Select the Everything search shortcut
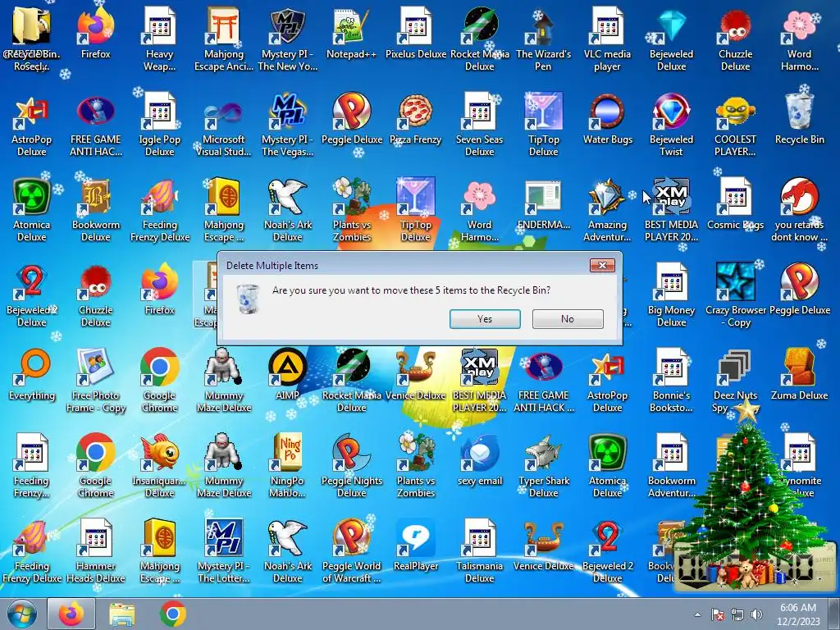 (x=32, y=375)
